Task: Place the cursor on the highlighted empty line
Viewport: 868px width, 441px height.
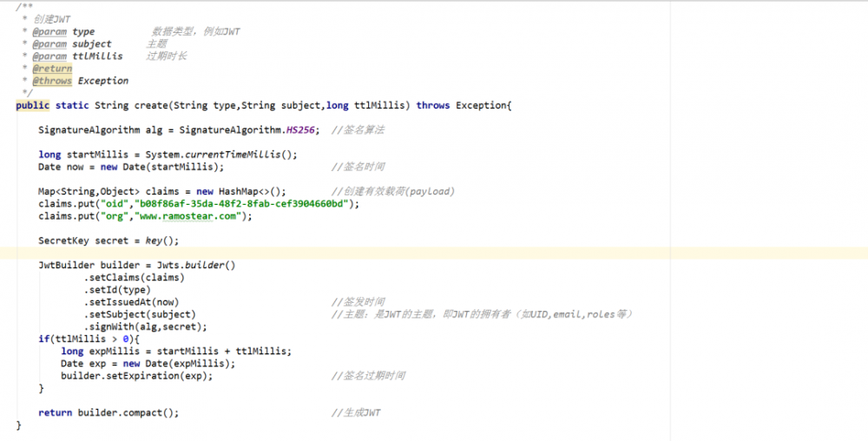Action: (x=434, y=253)
